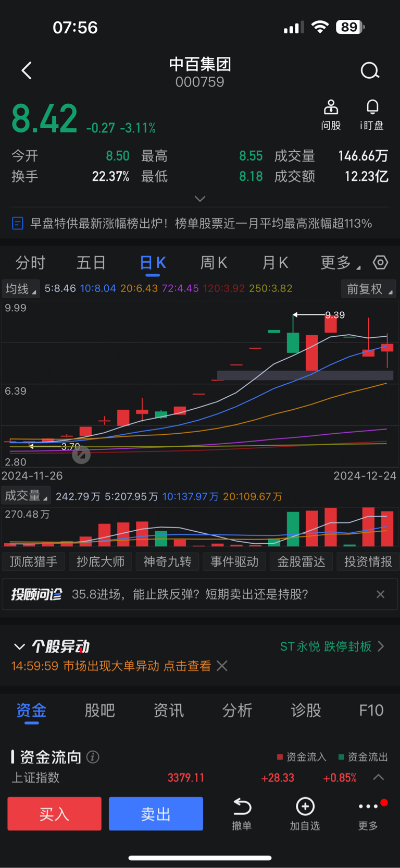Tap the cellular signal bars icon
400x868 pixels.
click(293, 28)
